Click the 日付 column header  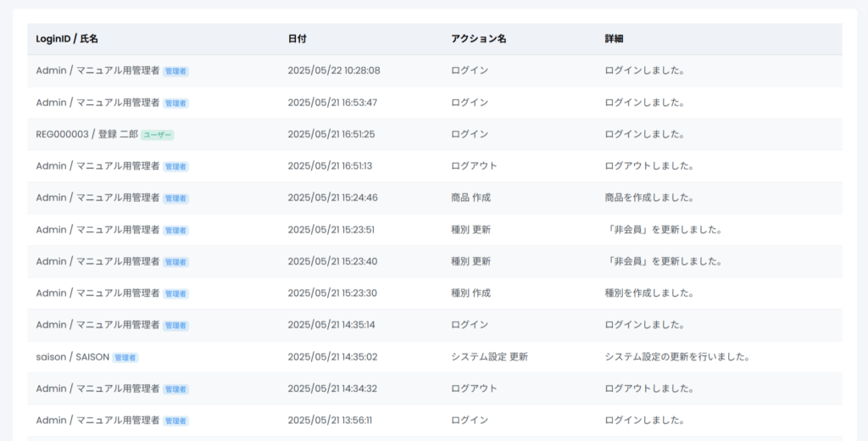pyautogui.click(x=297, y=39)
